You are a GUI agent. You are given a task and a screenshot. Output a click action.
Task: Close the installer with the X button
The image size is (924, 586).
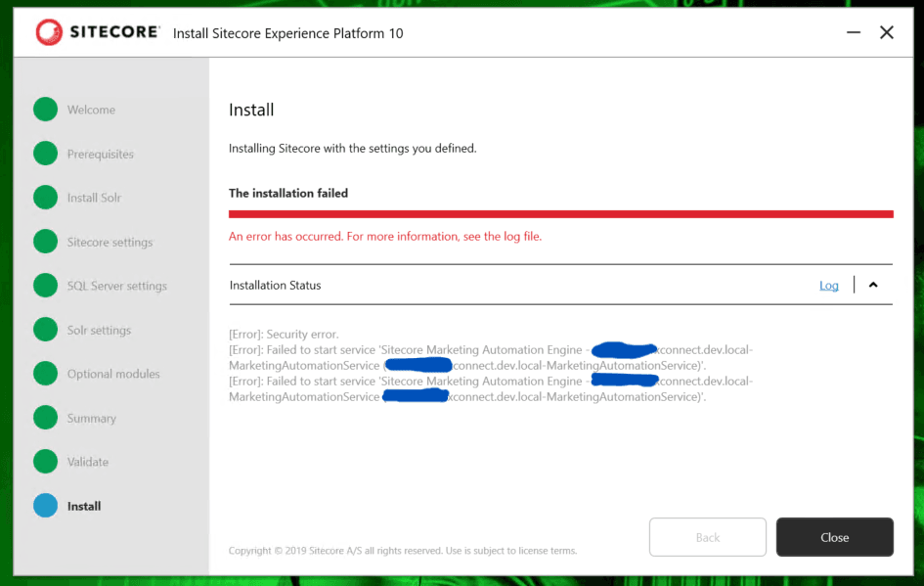(886, 32)
